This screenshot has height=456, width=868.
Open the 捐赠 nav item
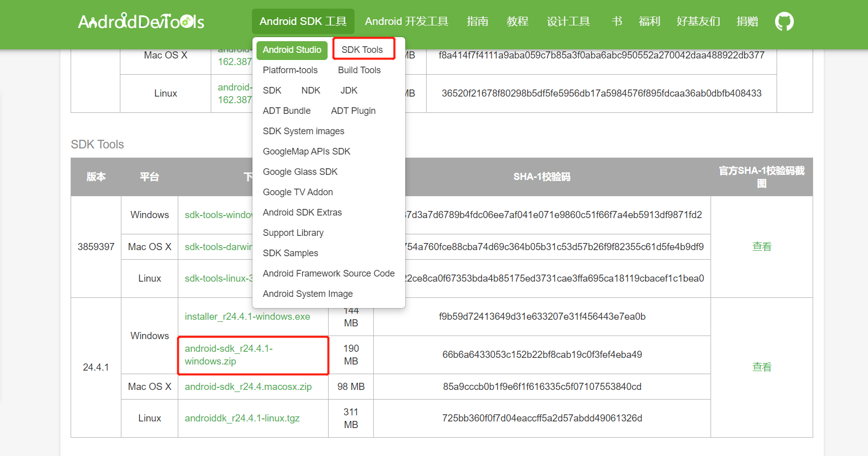(747, 21)
